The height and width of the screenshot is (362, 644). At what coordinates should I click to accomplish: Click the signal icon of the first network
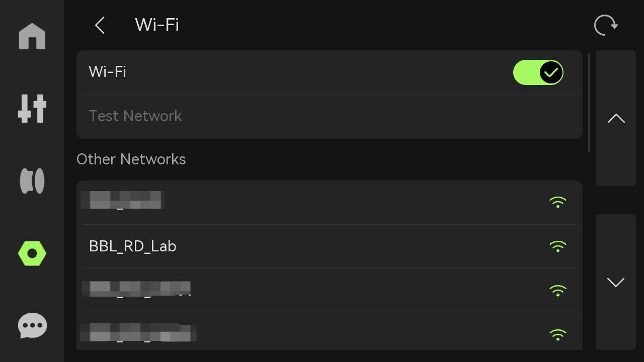click(x=557, y=202)
